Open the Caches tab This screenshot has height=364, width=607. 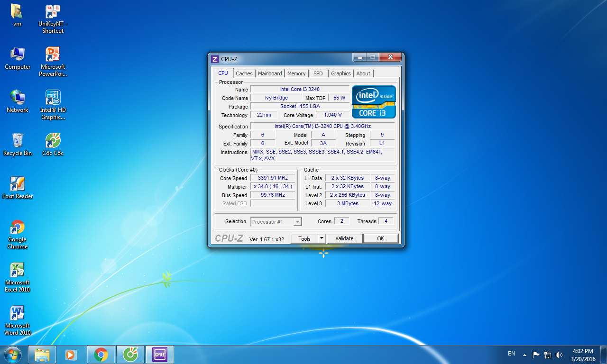coord(244,73)
